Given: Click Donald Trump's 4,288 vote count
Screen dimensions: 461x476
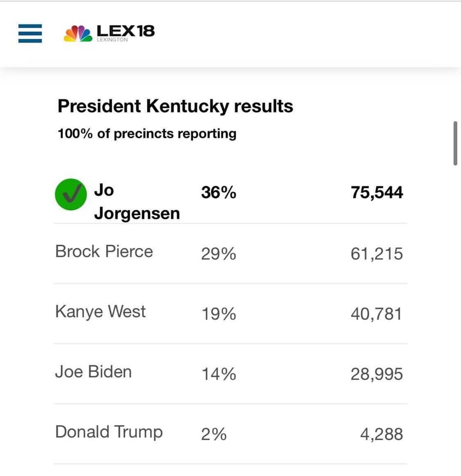Looking at the screenshot, I should click(382, 434).
